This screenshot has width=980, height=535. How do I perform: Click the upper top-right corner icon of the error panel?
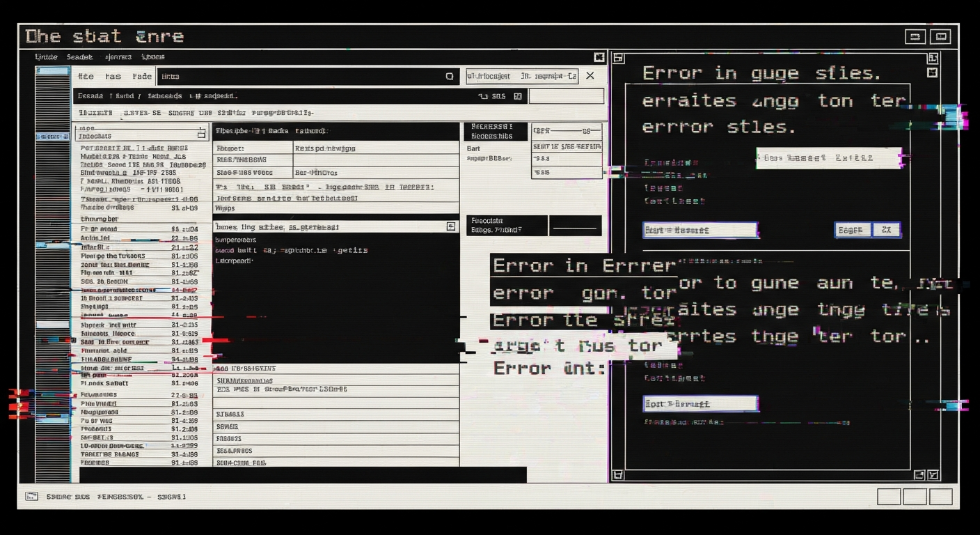click(933, 59)
